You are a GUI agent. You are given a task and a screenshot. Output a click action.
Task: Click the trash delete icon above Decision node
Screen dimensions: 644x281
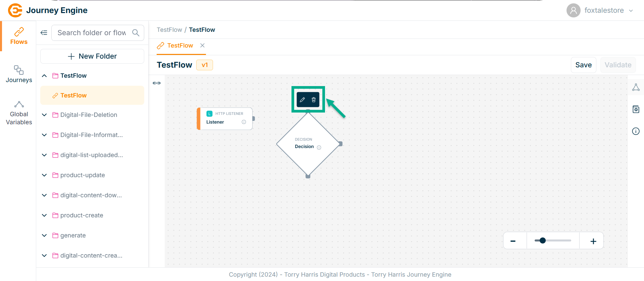pyautogui.click(x=314, y=100)
